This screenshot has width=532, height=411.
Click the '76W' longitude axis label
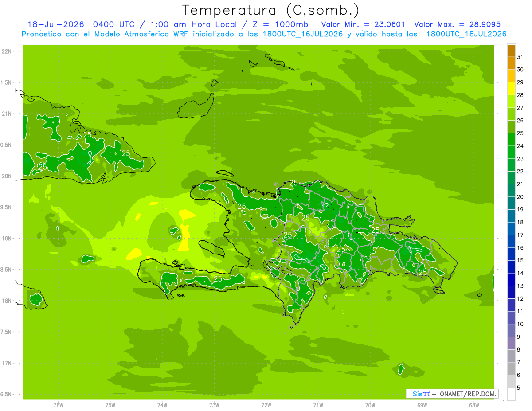click(58, 405)
